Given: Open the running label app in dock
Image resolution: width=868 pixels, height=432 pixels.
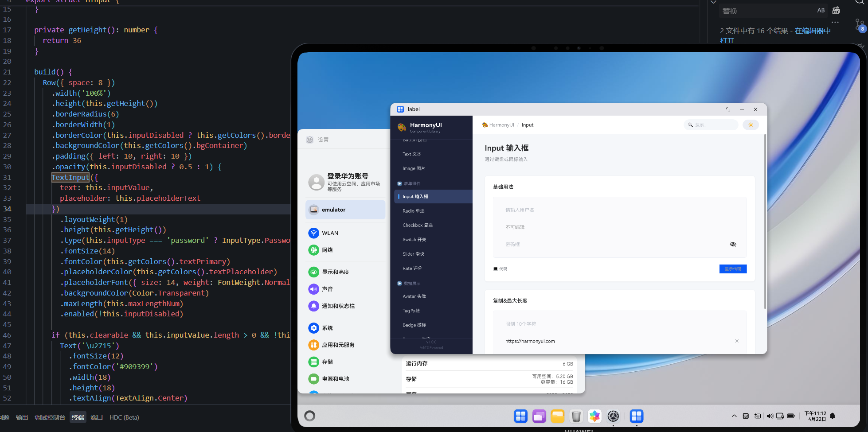Looking at the screenshot, I should (x=637, y=416).
